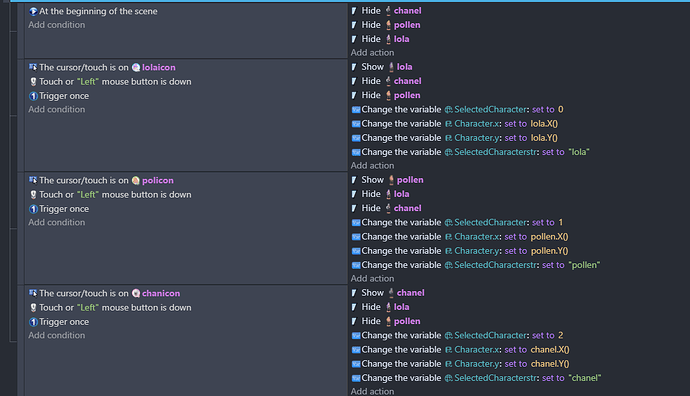Viewport: 690px width, 396px height.
Task: Click the 'lola.Y()' expression value
Action: pyautogui.click(x=544, y=138)
